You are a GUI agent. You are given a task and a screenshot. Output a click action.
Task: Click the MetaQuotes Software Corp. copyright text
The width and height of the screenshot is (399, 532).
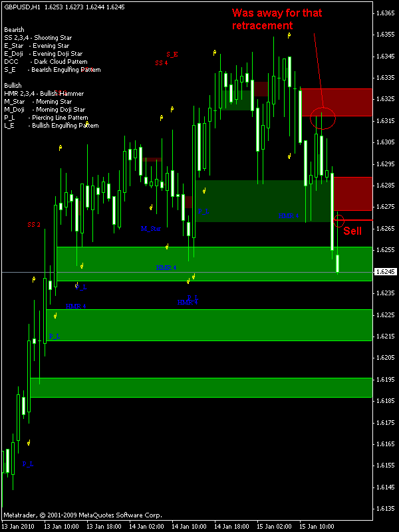coord(82,515)
